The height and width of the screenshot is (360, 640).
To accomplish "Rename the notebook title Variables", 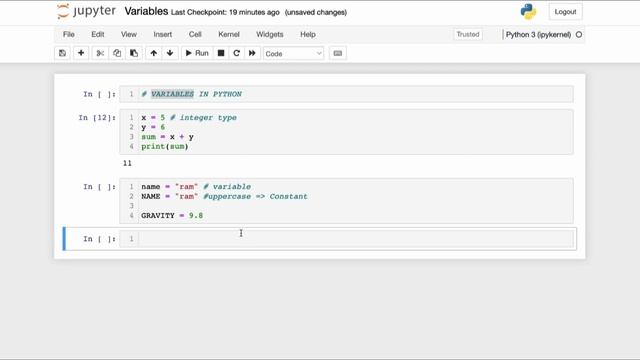I will coord(146,11).
